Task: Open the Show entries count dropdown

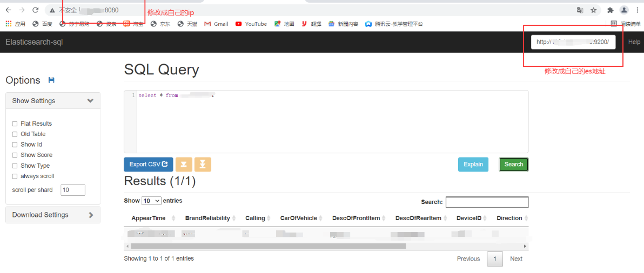Action: (151, 201)
